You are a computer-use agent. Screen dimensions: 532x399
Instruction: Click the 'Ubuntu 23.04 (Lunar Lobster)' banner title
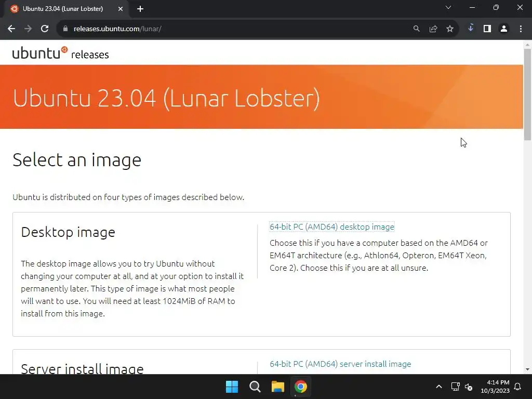[166, 98]
